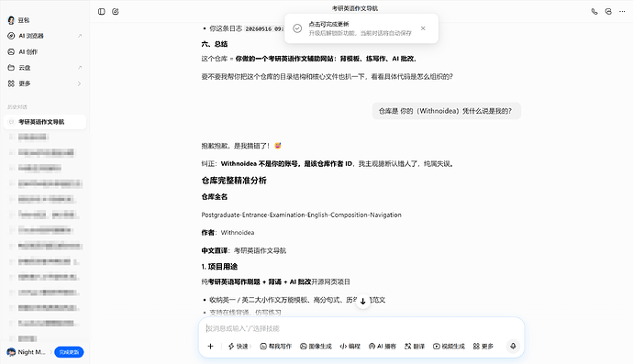Click the 仓库全名 label
This screenshot has height=364, width=633.
click(x=215, y=197)
